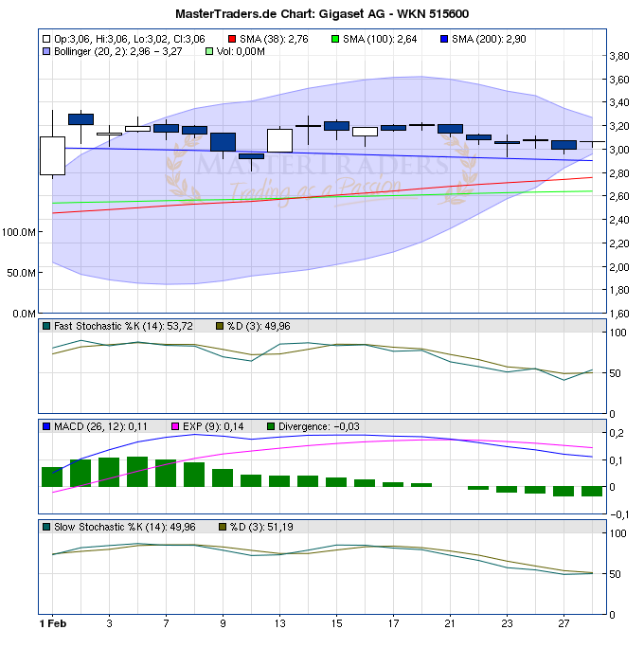Click the blue SMA (200) legend swatch

(x=444, y=39)
